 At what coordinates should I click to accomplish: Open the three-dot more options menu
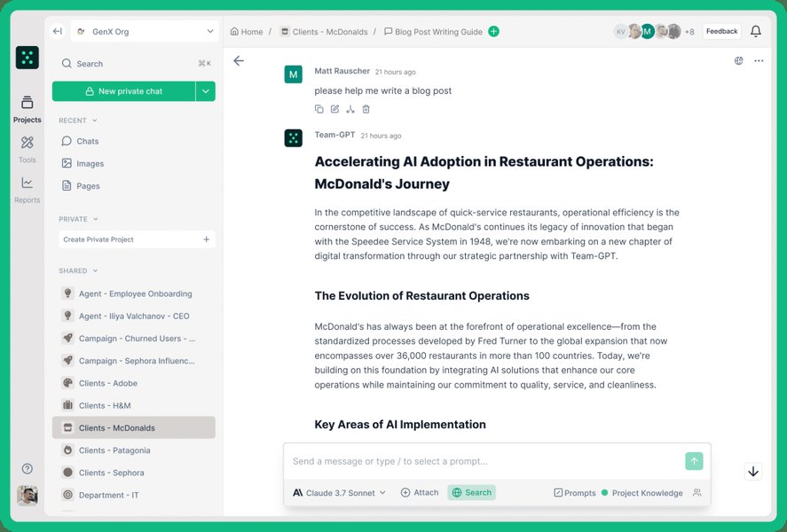point(759,60)
